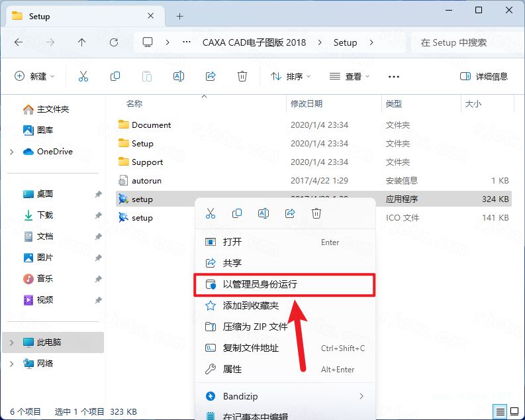Open a new tab with plus button

point(180,16)
